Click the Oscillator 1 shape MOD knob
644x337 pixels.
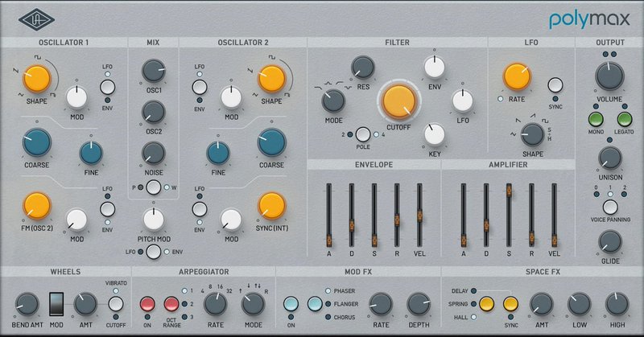point(76,97)
